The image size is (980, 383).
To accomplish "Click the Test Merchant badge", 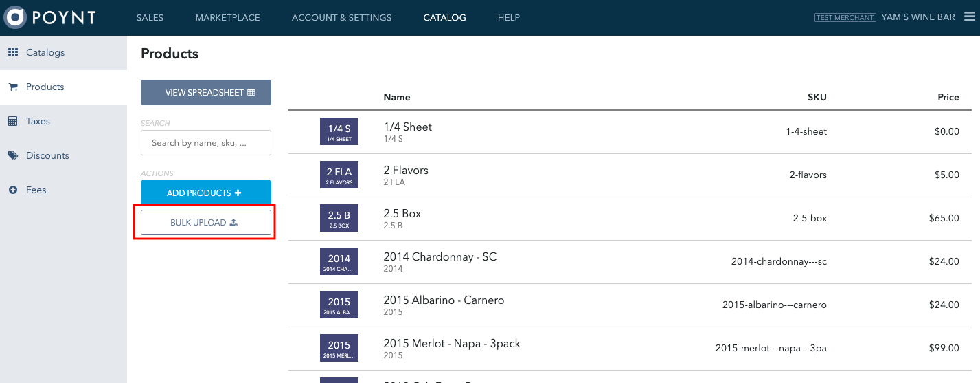I will point(845,17).
